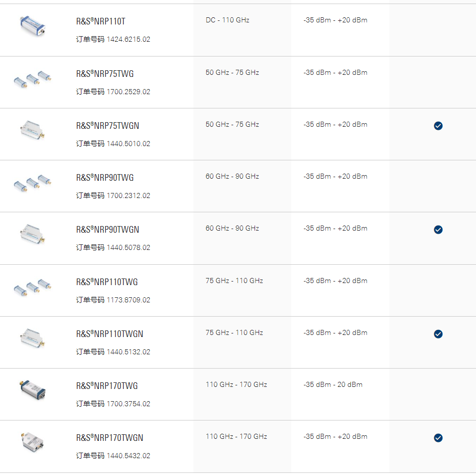The image size is (476, 476).
Task: Click the blue checkmark beside NRP110TWGN
Action: pos(438,334)
